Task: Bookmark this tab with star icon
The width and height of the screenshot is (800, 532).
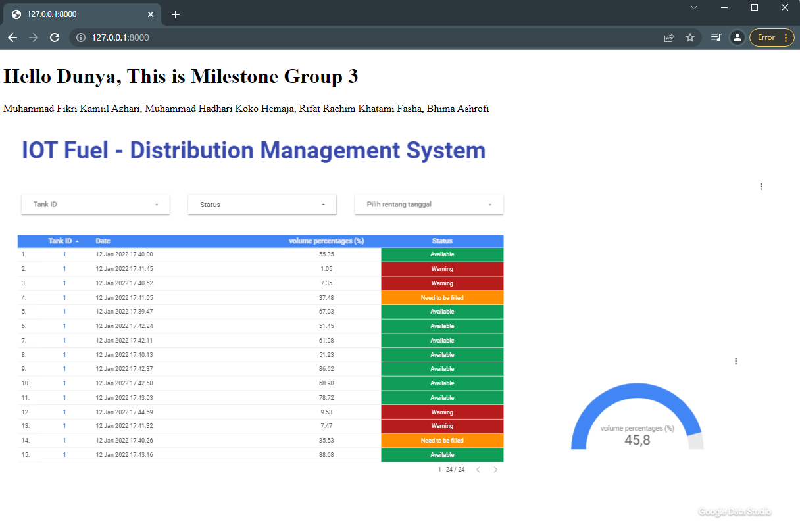Action: (690, 37)
